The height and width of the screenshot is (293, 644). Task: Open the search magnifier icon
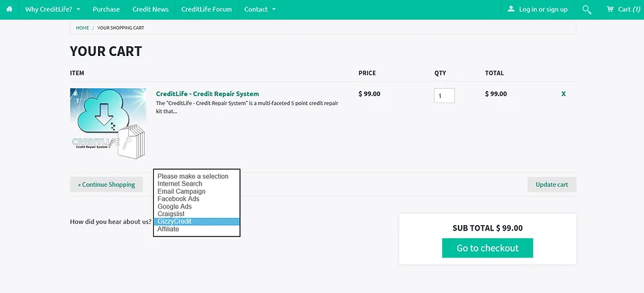pos(587,9)
